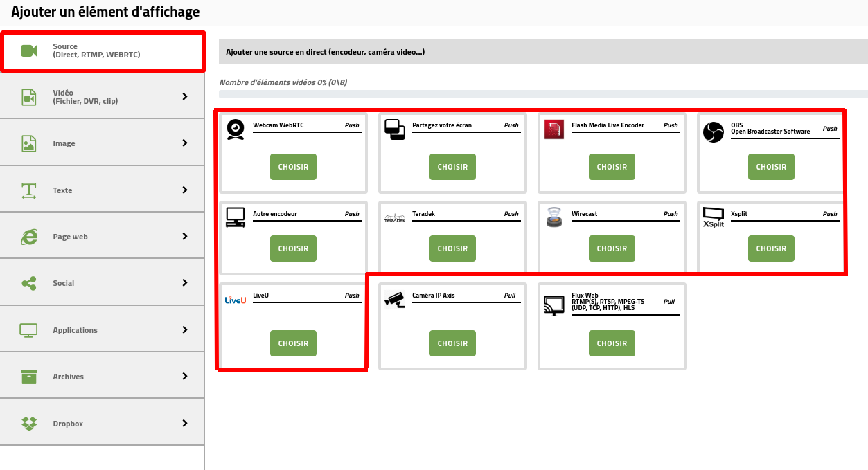This screenshot has height=470, width=868.
Task: Click the LiveU logo icon
Action: click(x=236, y=300)
